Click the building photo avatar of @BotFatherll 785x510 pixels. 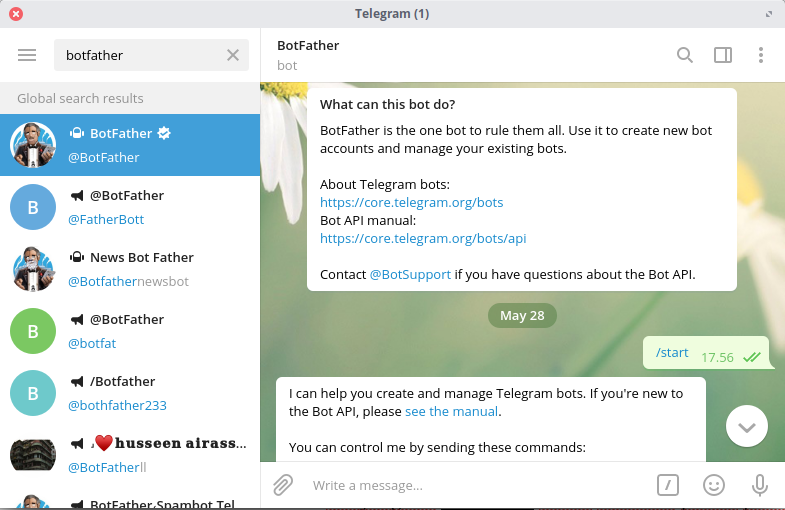33,455
